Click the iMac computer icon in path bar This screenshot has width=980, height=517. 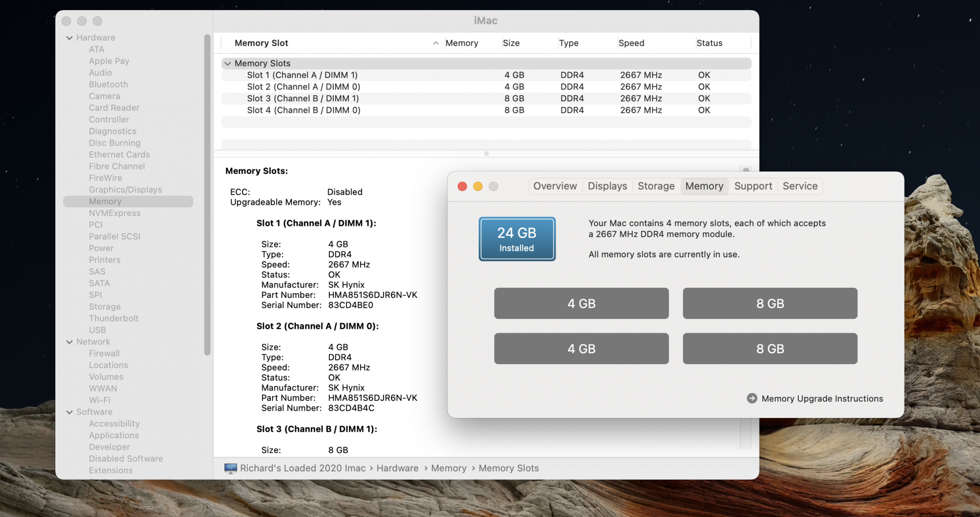point(230,468)
